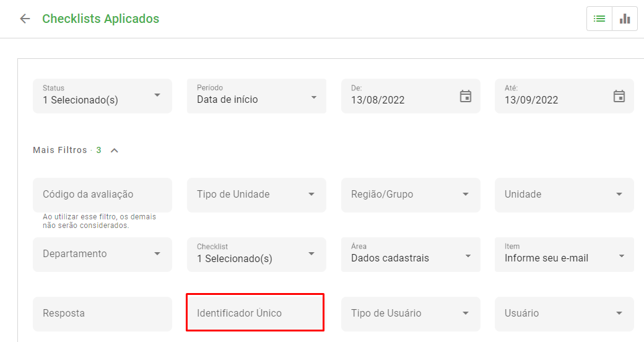This screenshot has height=342, width=644.
Task: Click the Código da avaliação input field
Action: pos(102,195)
